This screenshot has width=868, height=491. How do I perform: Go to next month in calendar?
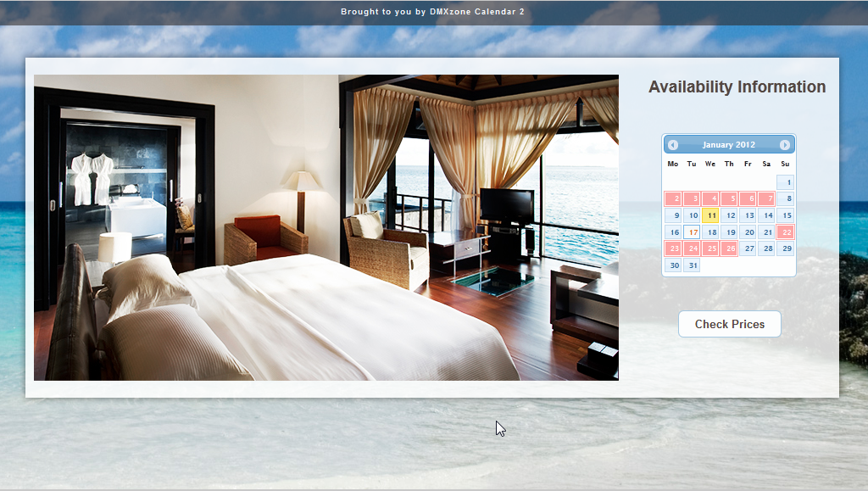coord(784,145)
